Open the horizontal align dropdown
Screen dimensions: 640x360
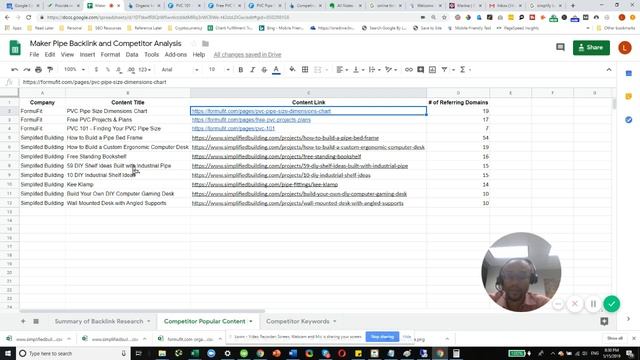coord(342,70)
